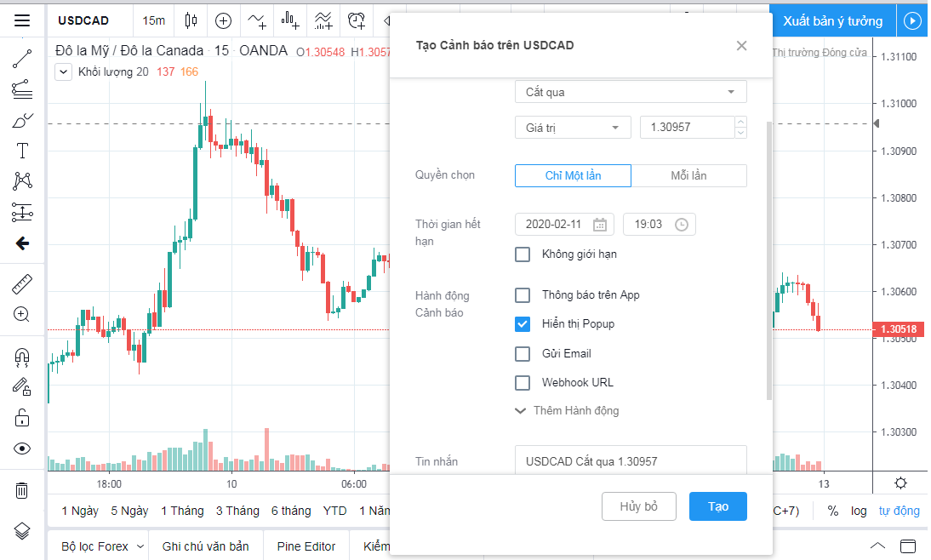Open the ruler measure tool

point(22,284)
